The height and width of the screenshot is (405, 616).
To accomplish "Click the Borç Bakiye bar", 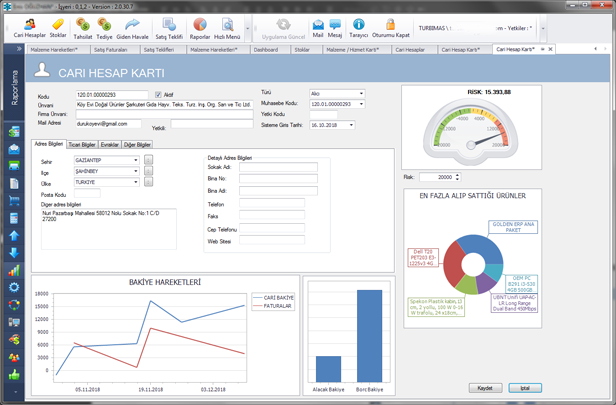I will [369, 336].
